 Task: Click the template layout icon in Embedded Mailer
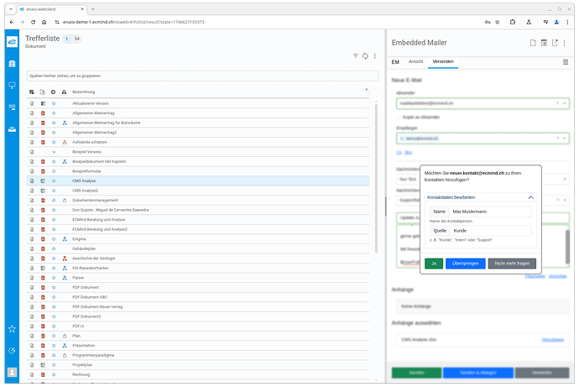pos(544,43)
